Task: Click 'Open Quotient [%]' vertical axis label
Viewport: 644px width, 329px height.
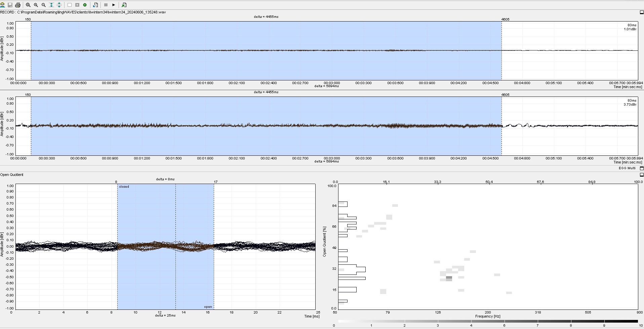Action: click(x=324, y=241)
